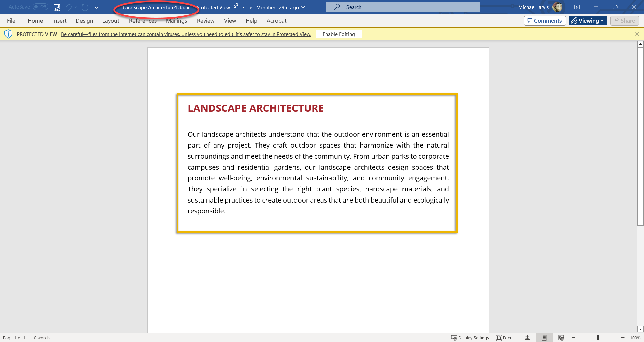Viewport: 644px width, 342px height.
Task: Open the Comments pane button
Action: 544,21
